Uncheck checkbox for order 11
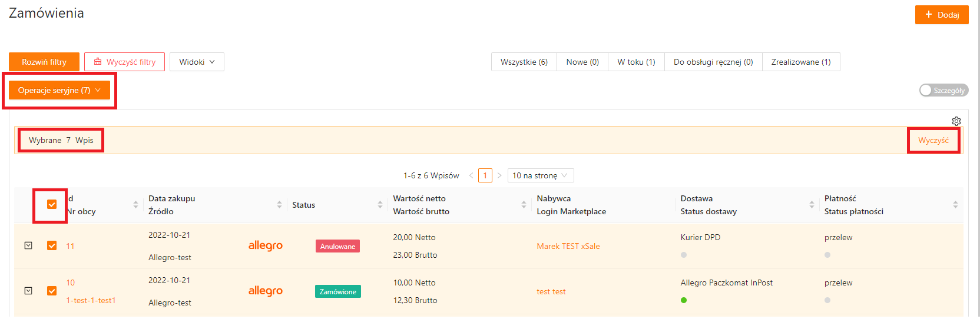 (x=52, y=245)
